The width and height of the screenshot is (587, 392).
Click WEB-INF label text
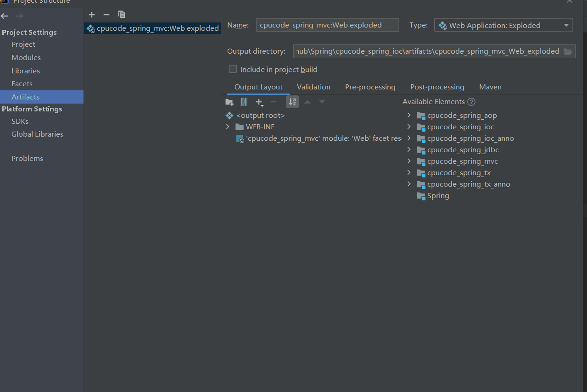pyautogui.click(x=260, y=127)
